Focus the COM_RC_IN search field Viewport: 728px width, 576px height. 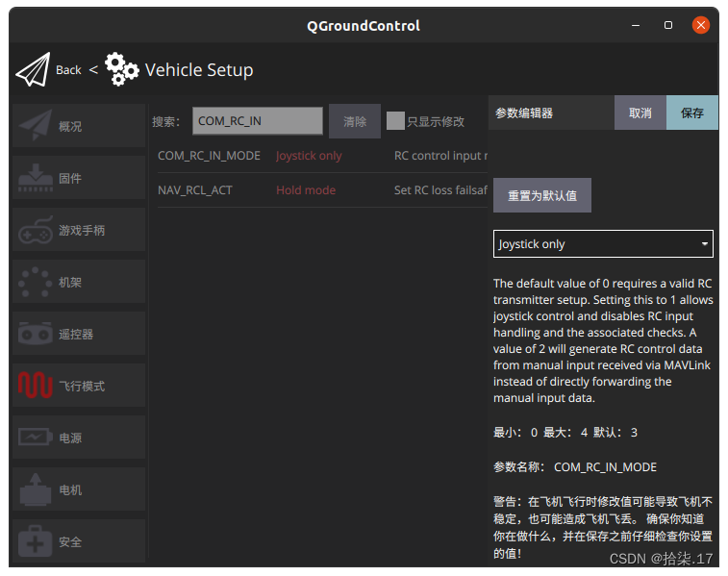tap(258, 121)
